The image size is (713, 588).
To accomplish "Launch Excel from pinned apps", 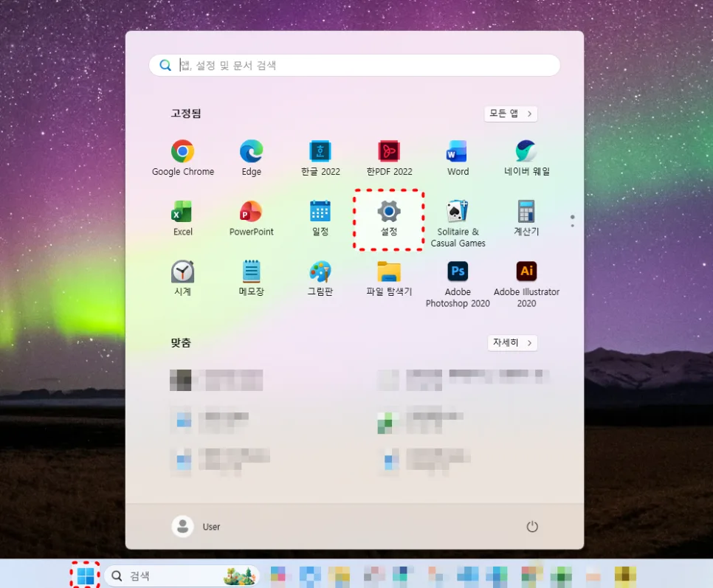I will click(182, 211).
